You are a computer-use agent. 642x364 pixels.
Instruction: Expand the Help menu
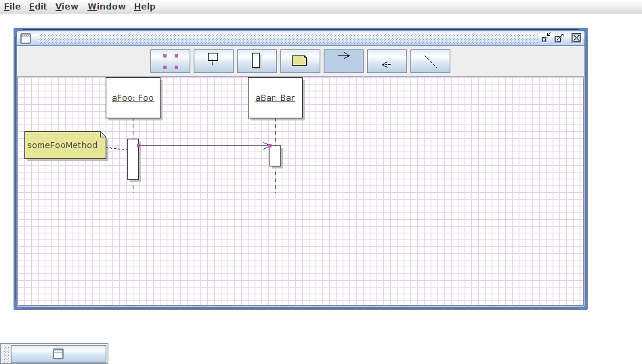144,7
